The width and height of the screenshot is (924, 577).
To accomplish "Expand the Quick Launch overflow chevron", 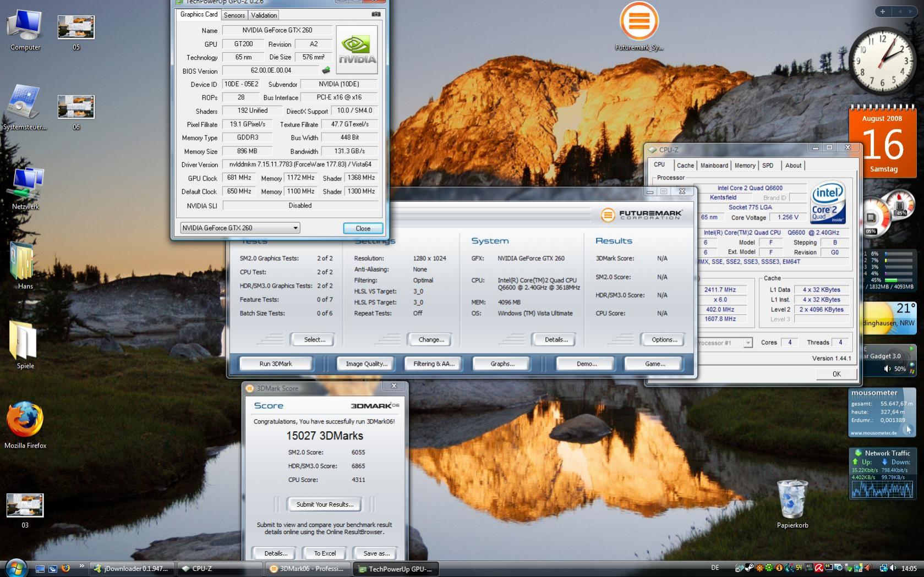I will click(x=82, y=565).
